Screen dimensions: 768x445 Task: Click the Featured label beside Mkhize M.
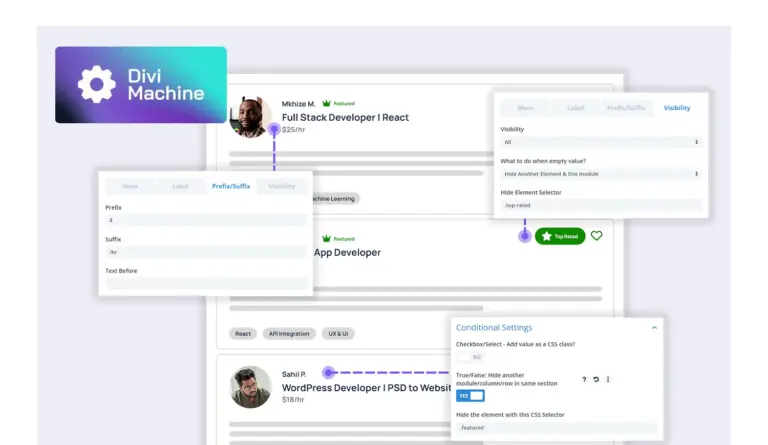[x=344, y=103]
